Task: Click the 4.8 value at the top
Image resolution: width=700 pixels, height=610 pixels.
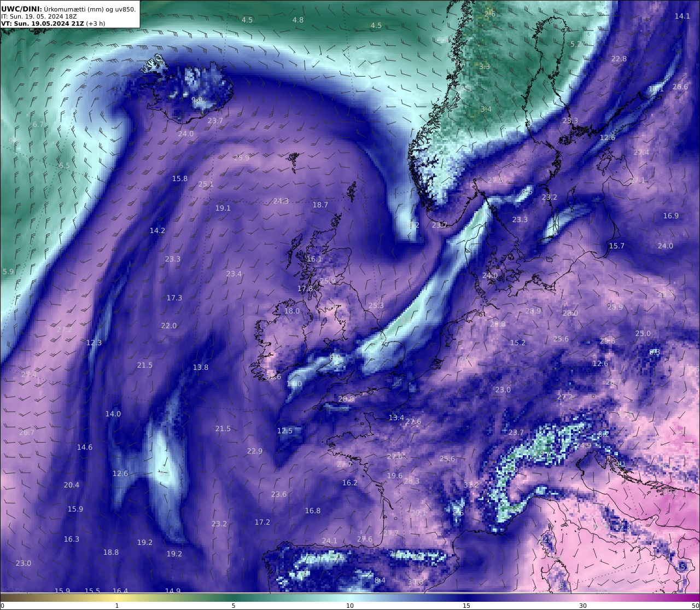Action: [298, 20]
